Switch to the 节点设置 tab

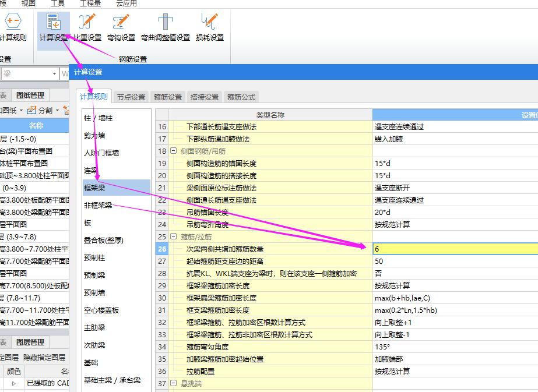click(131, 97)
